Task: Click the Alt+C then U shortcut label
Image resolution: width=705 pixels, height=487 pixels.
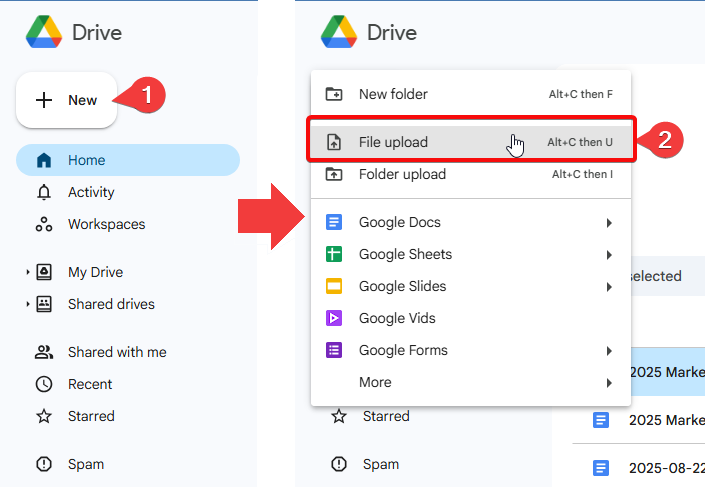Action: 580,142
